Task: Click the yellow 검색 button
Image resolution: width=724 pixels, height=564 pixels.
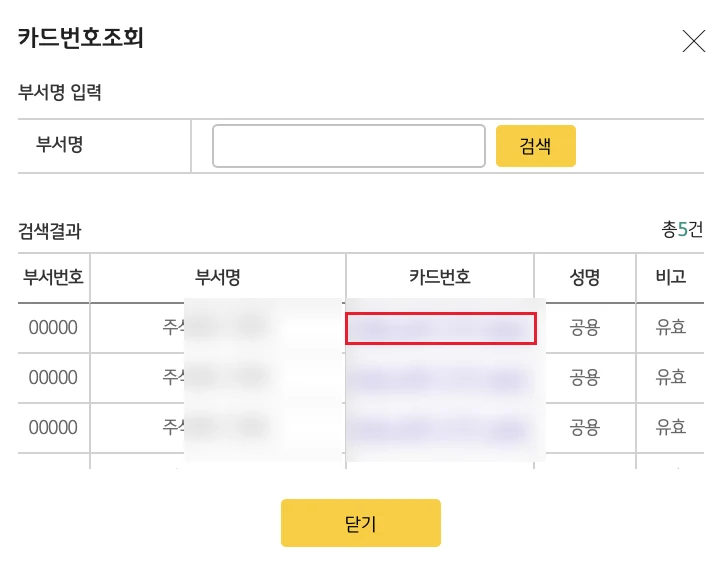Action: [x=536, y=146]
